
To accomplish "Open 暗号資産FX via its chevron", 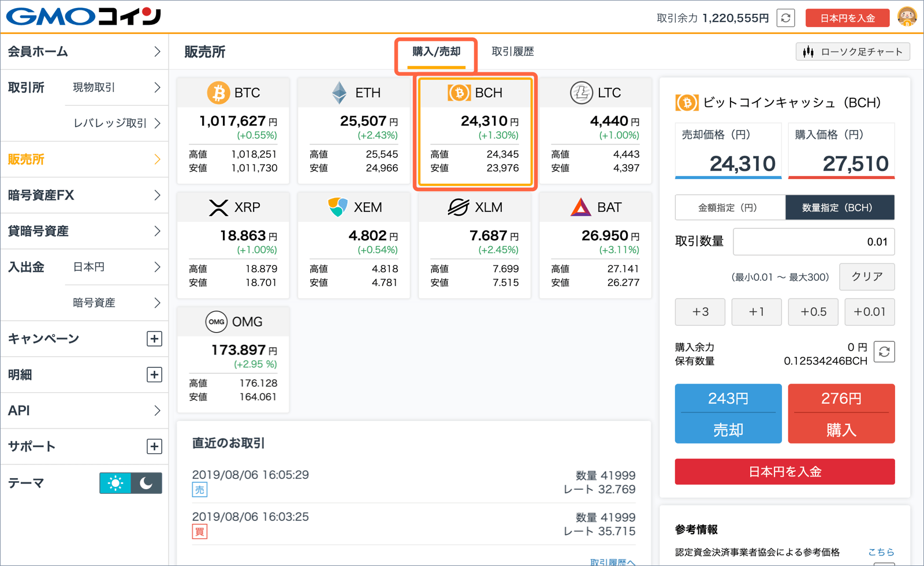I will 157,195.
